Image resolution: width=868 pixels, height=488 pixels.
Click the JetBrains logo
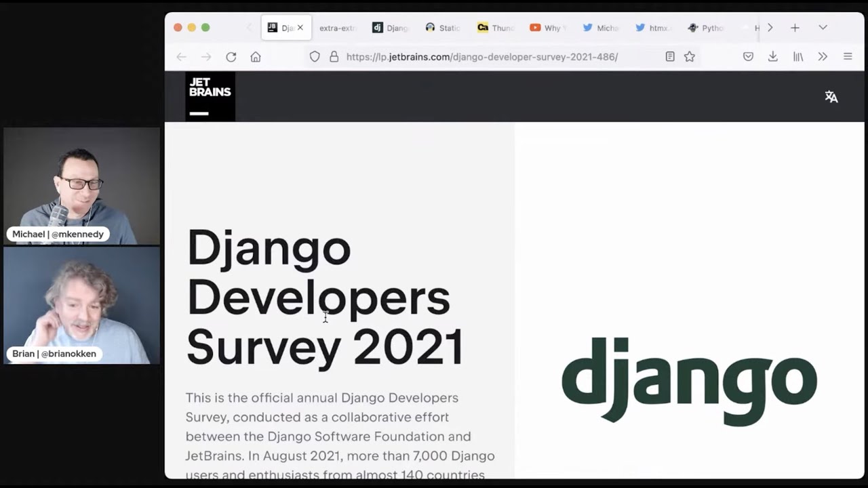click(x=210, y=96)
